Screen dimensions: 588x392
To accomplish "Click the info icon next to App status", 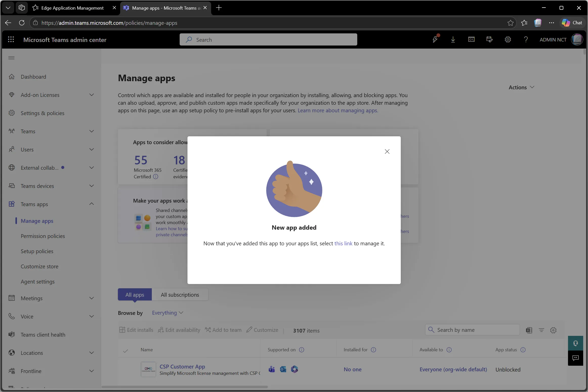I will [523, 350].
